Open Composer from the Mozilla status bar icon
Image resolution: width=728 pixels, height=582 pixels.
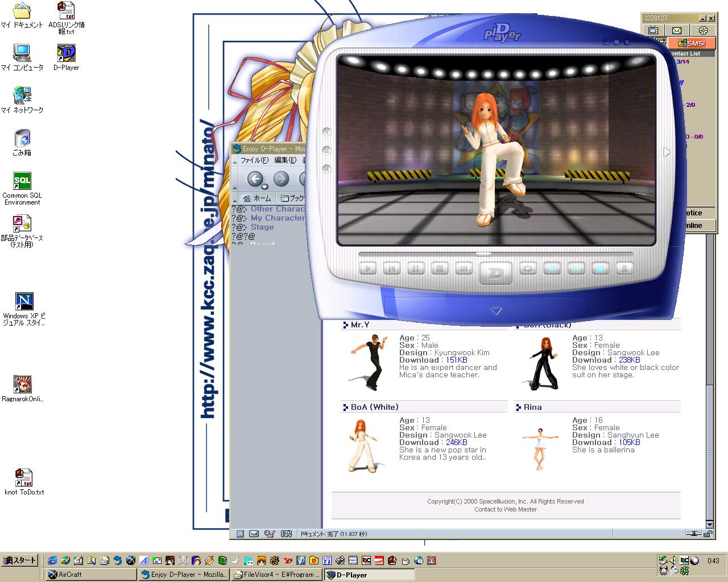tap(270, 534)
